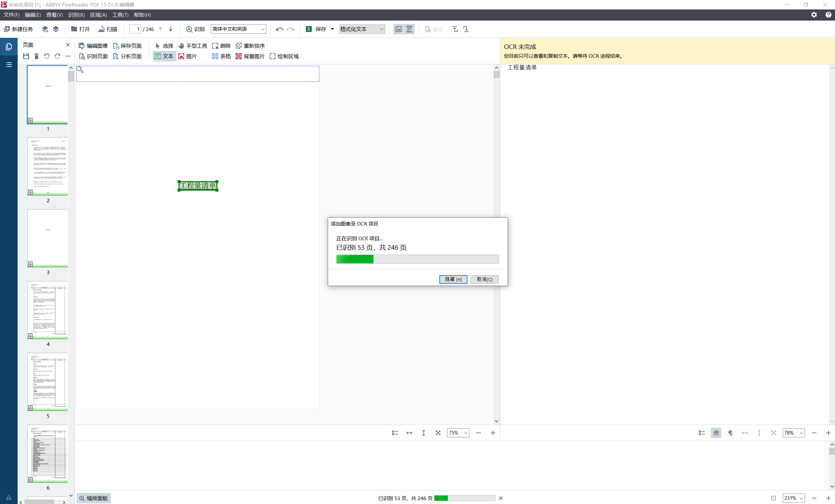Click the Scan (扫描) icon
This screenshot has height=504, width=835.
101,29
